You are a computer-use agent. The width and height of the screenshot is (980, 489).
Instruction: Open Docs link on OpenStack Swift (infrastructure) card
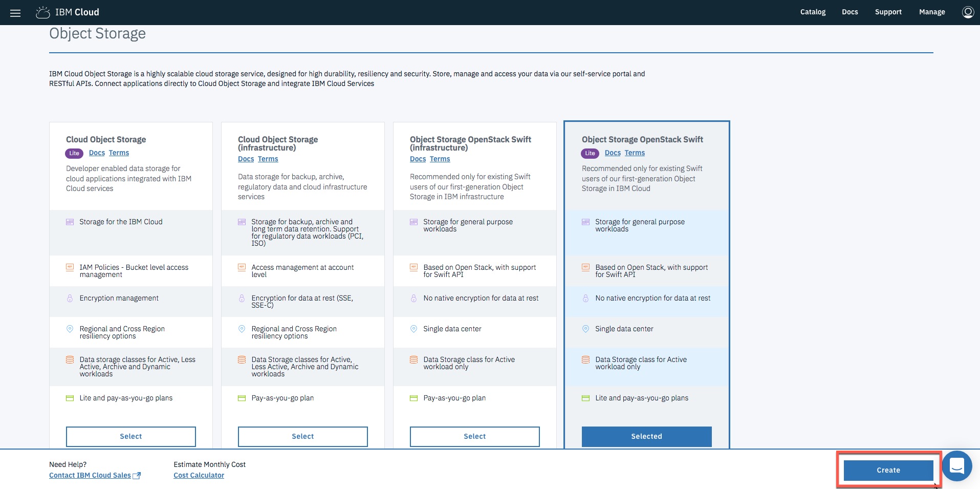coord(418,159)
